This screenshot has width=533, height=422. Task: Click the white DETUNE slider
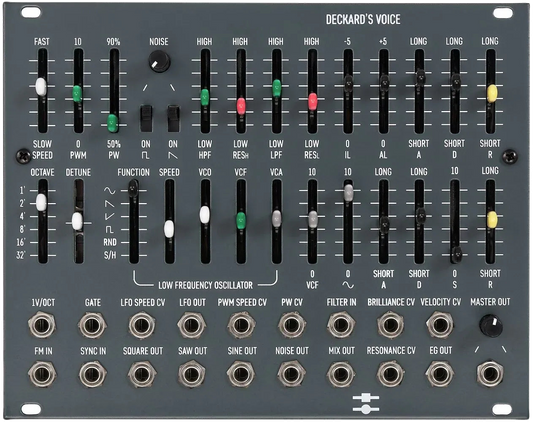point(77,221)
